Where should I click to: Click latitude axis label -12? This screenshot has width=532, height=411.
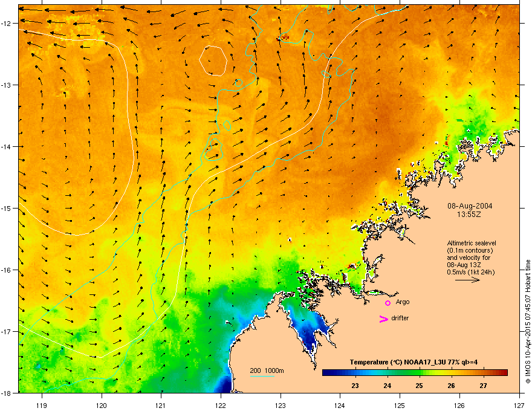click(x=7, y=24)
